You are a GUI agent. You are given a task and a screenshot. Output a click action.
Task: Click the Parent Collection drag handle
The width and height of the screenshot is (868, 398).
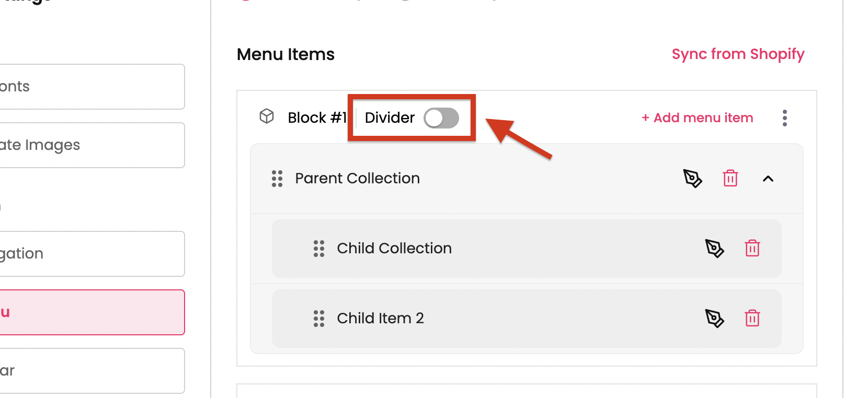coord(277,179)
